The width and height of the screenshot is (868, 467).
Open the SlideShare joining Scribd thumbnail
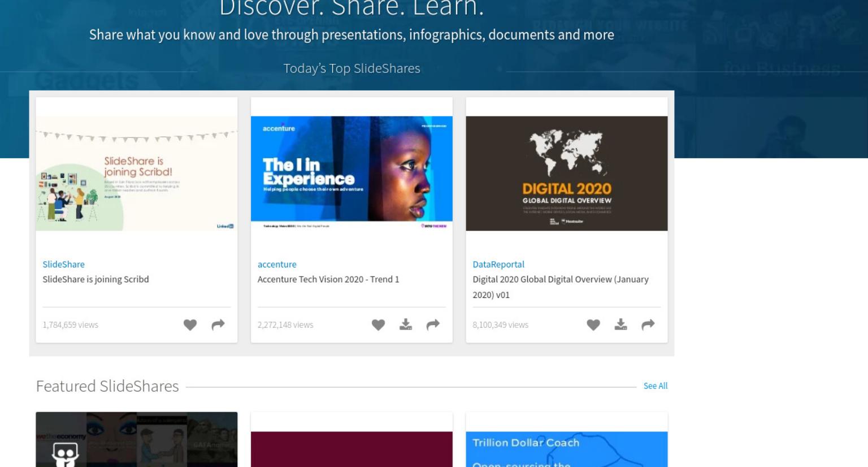pyautogui.click(x=137, y=174)
